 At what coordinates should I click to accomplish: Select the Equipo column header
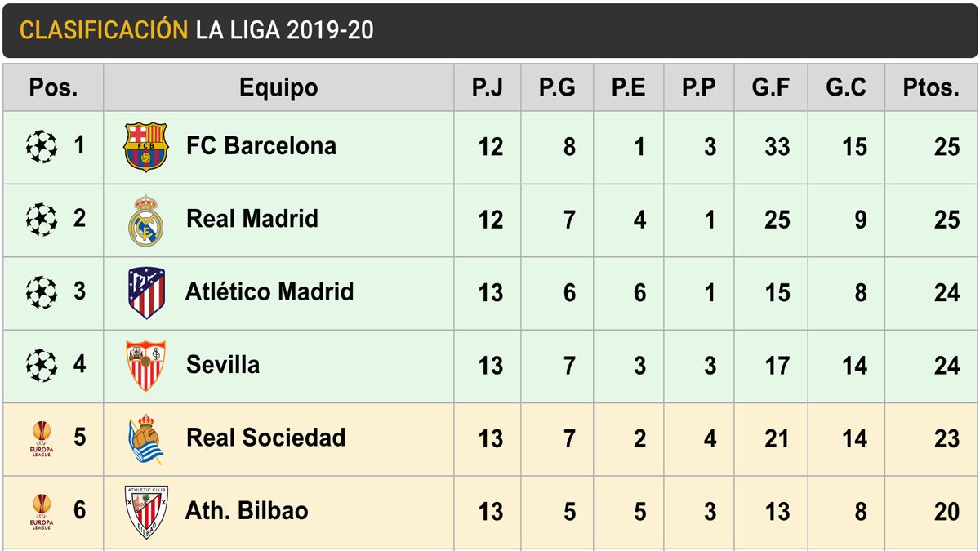[x=278, y=87]
